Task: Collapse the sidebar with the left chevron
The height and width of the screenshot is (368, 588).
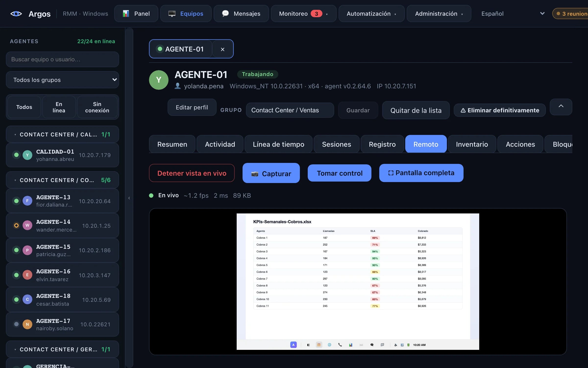Action: coord(129,198)
